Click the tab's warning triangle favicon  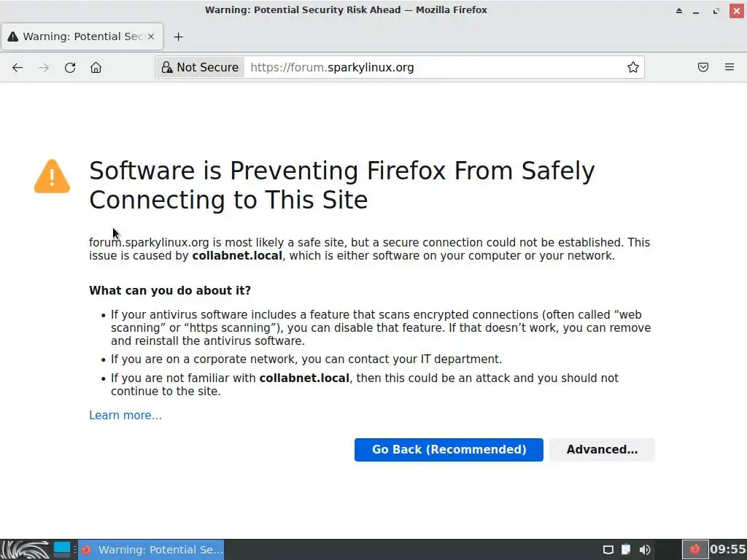13,36
